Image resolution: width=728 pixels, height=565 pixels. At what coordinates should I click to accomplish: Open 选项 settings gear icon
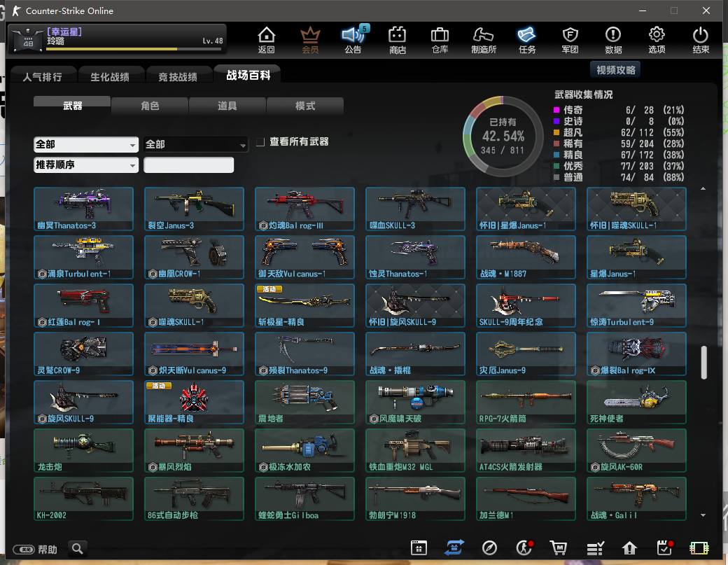tap(657, 40)
